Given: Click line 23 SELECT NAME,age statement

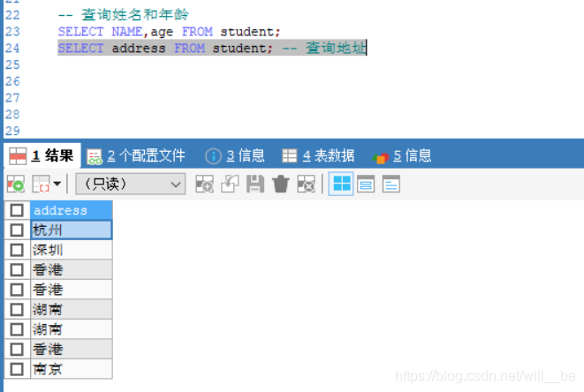Looking at the screenshot, I should 169,32.
